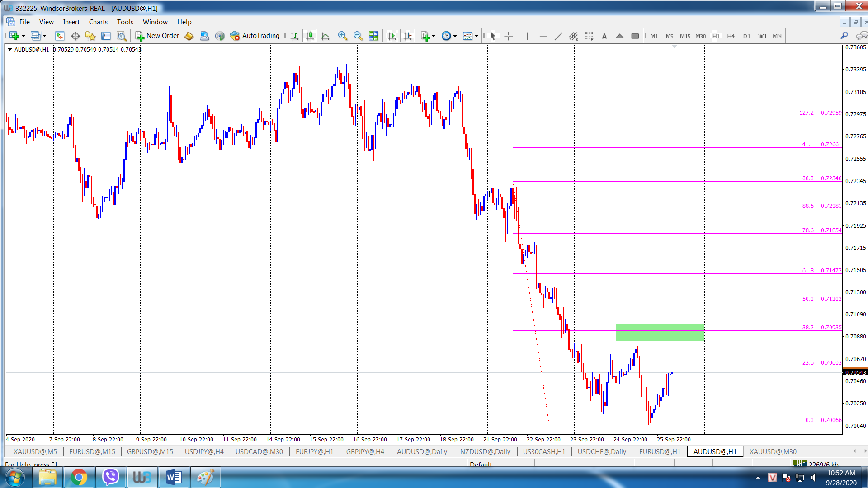868x488 pixels.
Task: Open the virtual hosting cloud icon
Action: click(204, 36)
